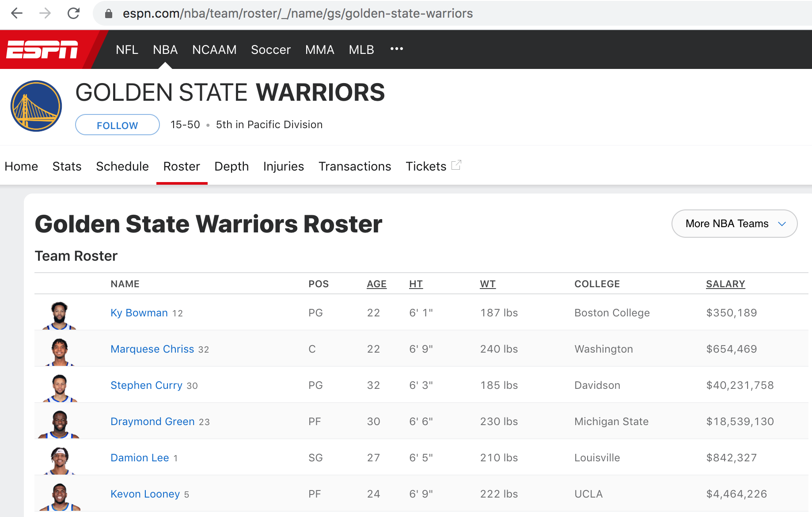Open Stephen Curry's player page
Image resolution: width=812 pixels, height=517 pixels.
point(146,385)
